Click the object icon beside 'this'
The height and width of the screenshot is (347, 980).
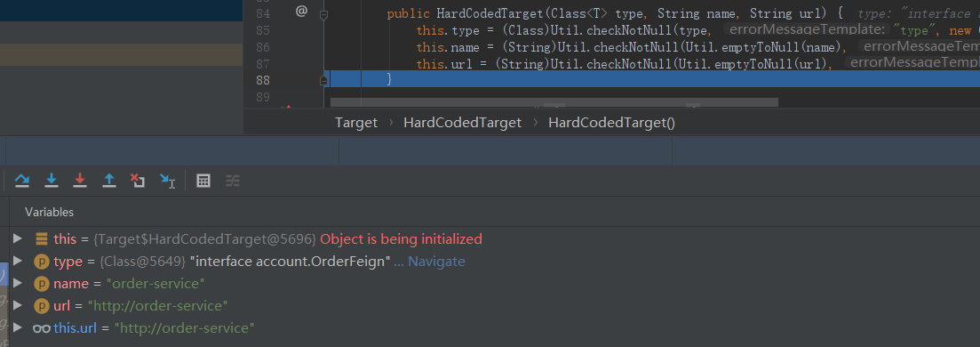tap(41, 238)
